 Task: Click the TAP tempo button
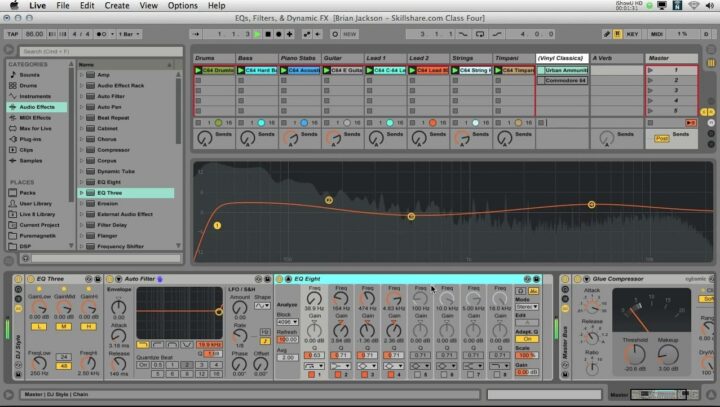tap(14, 33)
